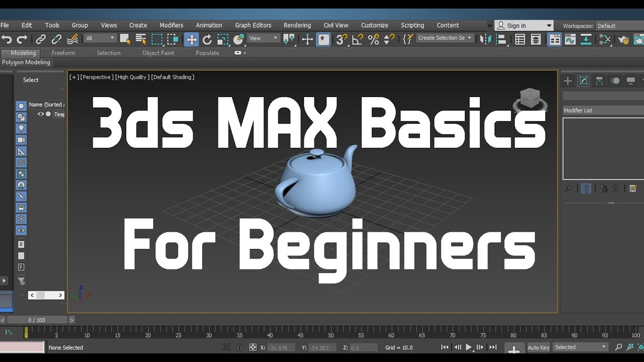Toggle Spinner Snap
The image size is (644, 362).
click(x=389, y=39)
